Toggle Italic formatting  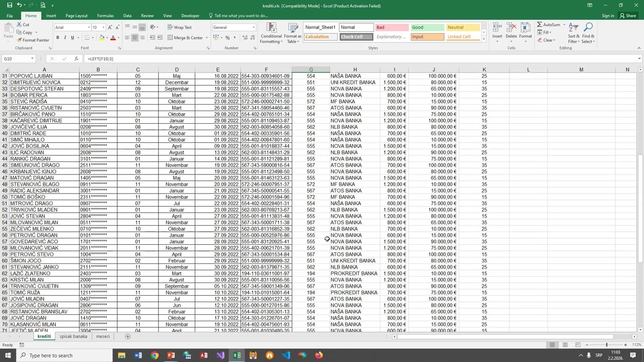point(65,38)
